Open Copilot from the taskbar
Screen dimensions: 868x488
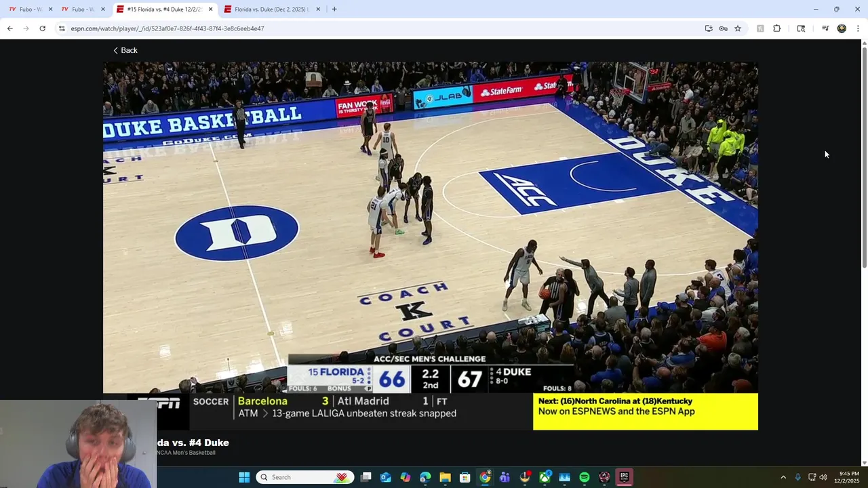click(x=406, y=477)
